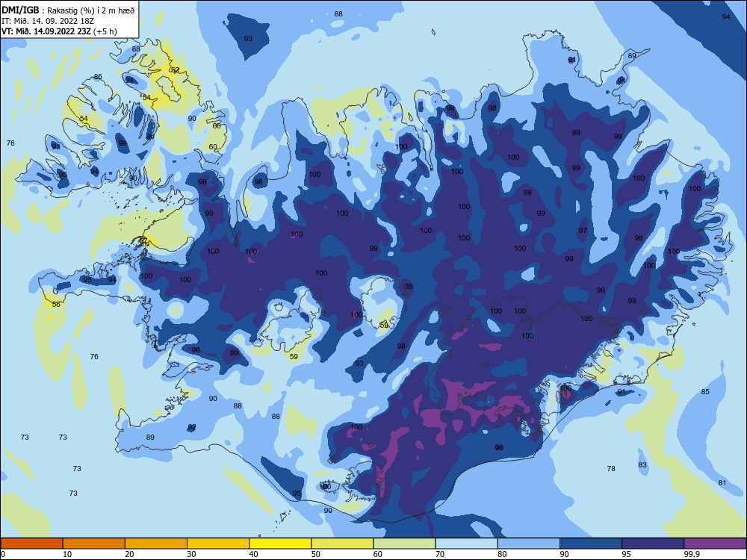Click the legend tick label '50'
This screenshot has width=747, height=560.
[315, 554]
